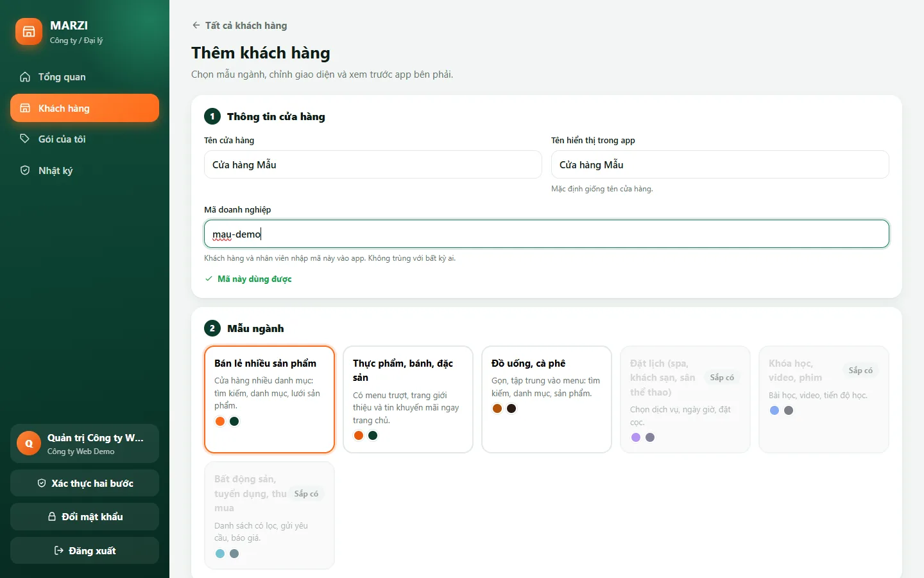Click the Sắp có badge on Khóa học card
This screenshot has width=924, height=578.
860,371
